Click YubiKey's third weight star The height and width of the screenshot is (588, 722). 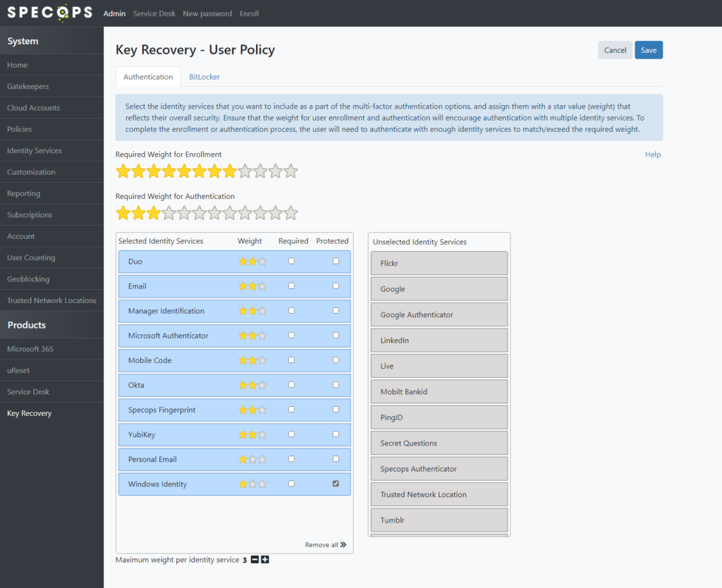click(x=262, y=434)
